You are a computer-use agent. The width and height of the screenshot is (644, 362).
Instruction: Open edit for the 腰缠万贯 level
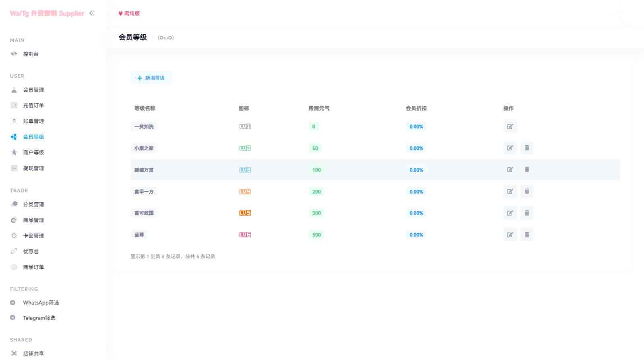[510, 170]
